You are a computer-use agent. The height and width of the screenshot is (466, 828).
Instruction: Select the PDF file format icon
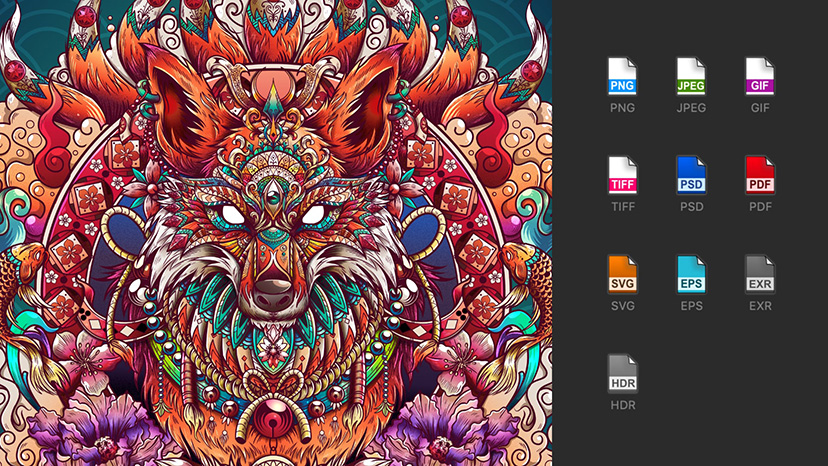(x=760, y=175)
